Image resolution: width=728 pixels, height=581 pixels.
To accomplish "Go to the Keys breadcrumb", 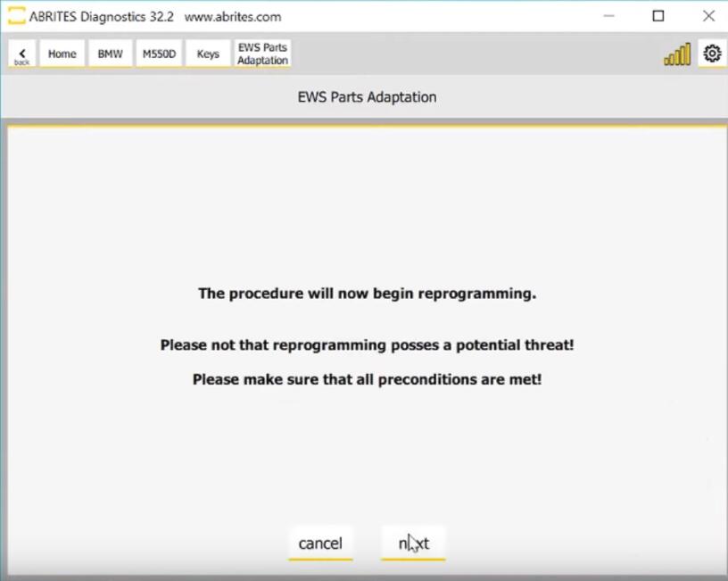I will coord(208,54).
